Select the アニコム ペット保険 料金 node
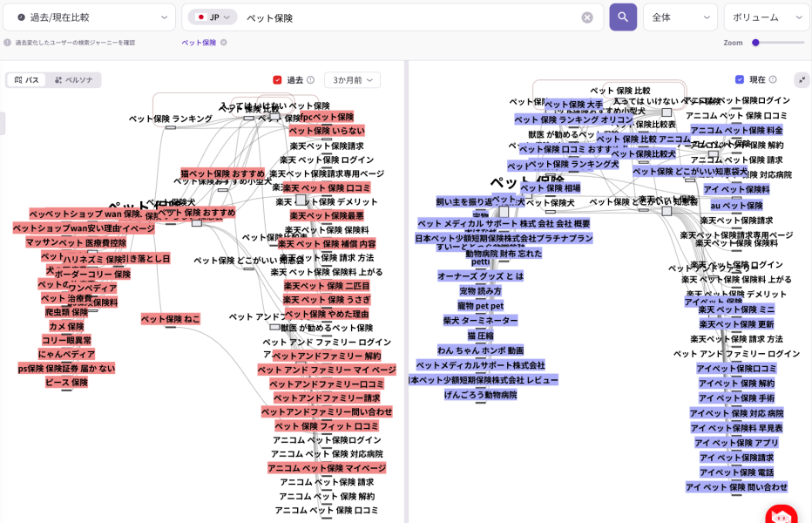The width and height of the screenshot is (812, 523). tap(736, 130)
